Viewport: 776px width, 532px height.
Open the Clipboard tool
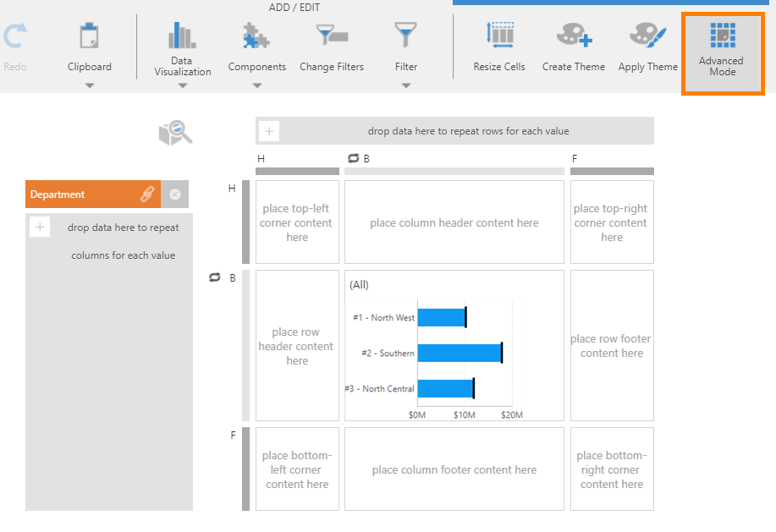pyautogui.click(x=89, y=36)
